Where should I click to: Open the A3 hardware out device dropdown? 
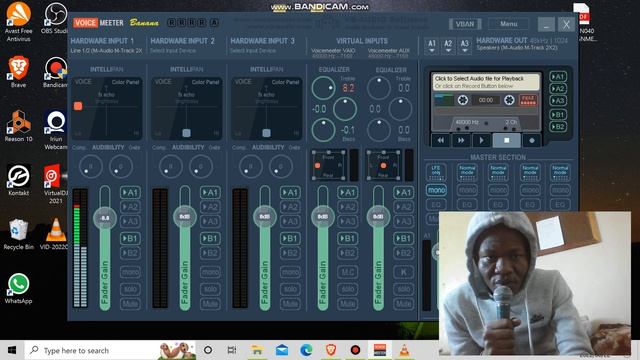coord(464,46)
